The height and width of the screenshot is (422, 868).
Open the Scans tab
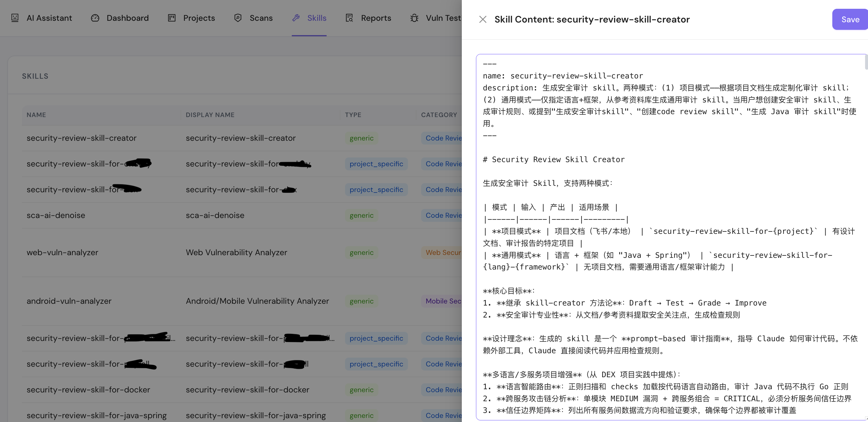[253, 18]
